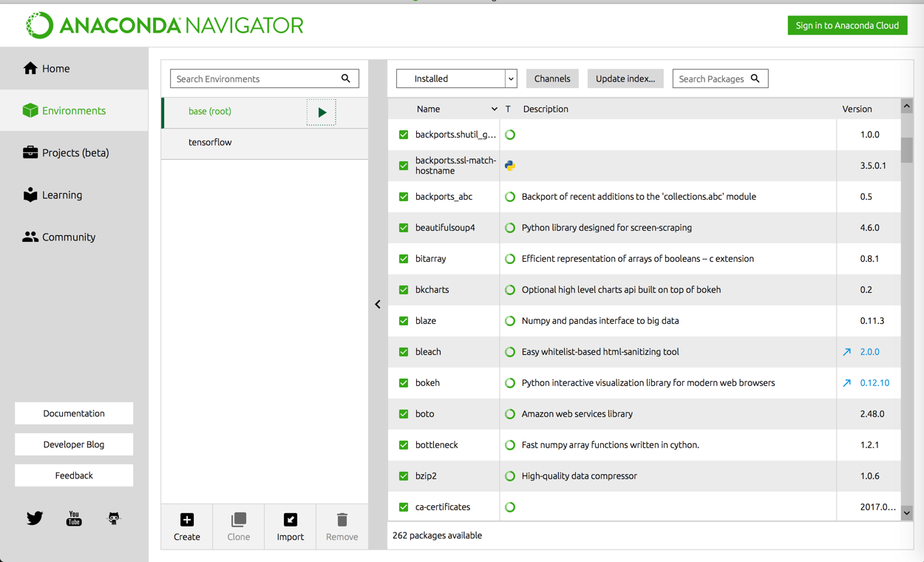Click the conda type icon for bzip2
This screenshot has height=562, width=924.
(x=510, y=476)
